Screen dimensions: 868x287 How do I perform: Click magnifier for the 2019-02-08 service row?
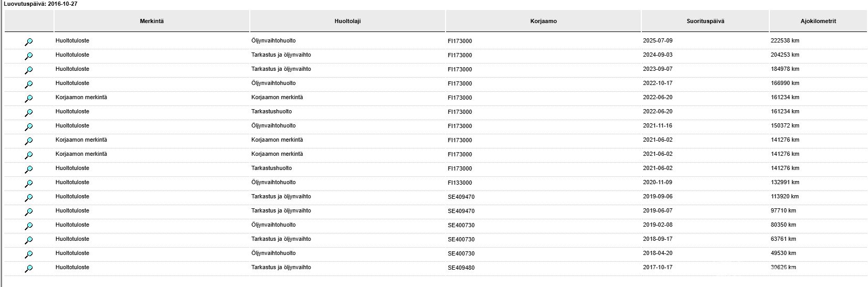tap(29, 226)
